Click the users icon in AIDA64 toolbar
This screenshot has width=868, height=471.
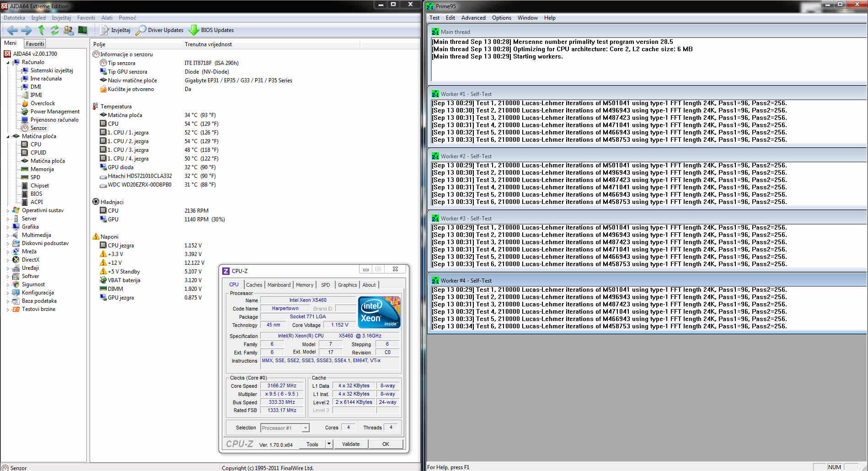(69, 30)
